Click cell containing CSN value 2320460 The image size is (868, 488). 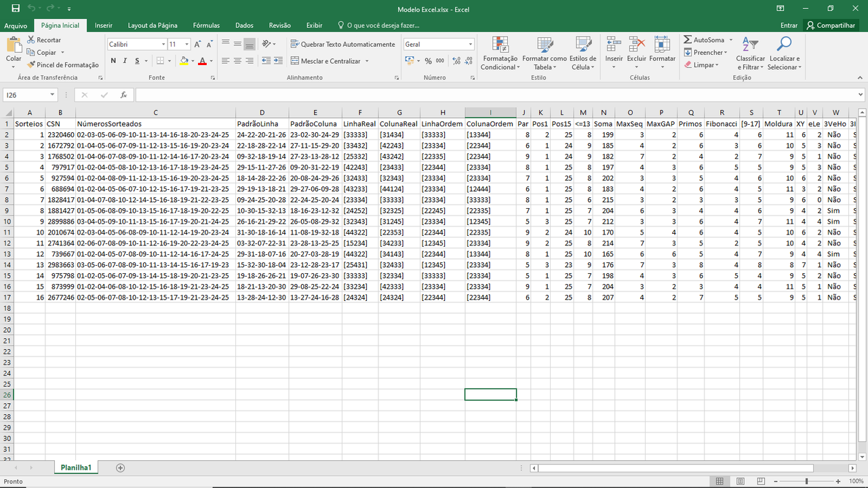point(60,135)
